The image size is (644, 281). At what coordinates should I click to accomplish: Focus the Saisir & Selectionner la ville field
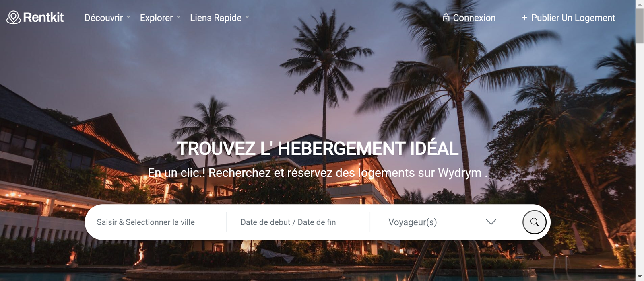point(155,222)
